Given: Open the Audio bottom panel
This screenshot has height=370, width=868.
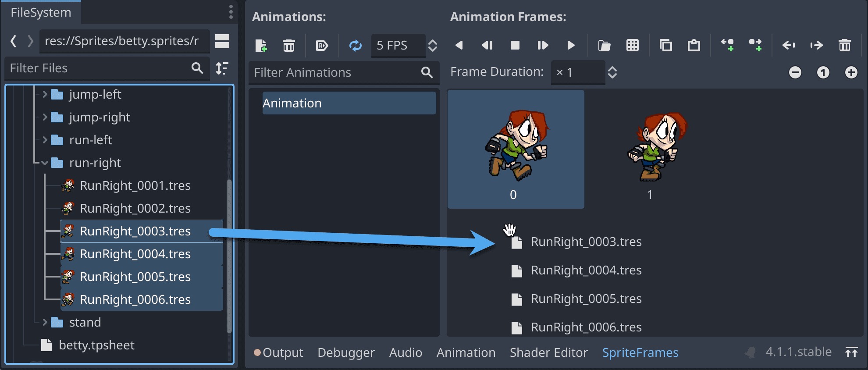Looking at the screenshot, I should [406, 352].
